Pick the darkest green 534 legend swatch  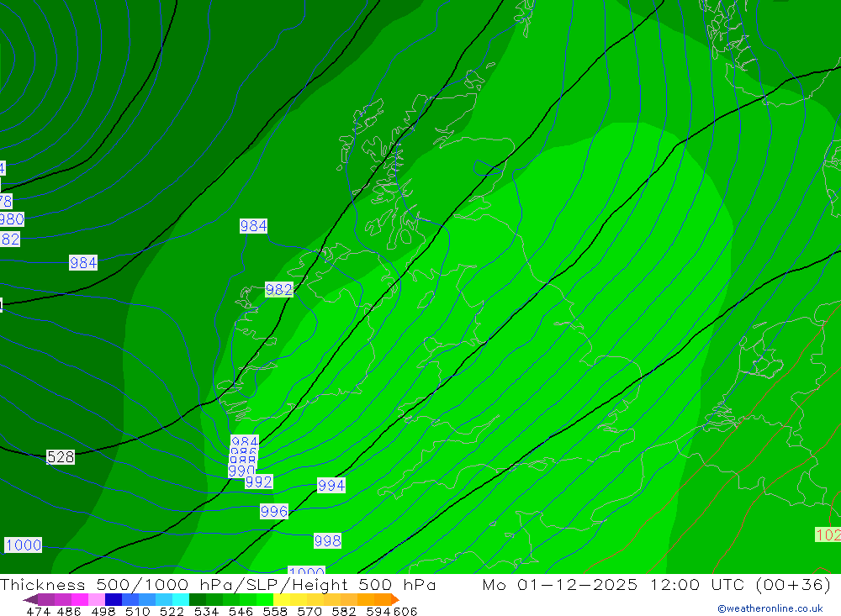pos(198,599)
